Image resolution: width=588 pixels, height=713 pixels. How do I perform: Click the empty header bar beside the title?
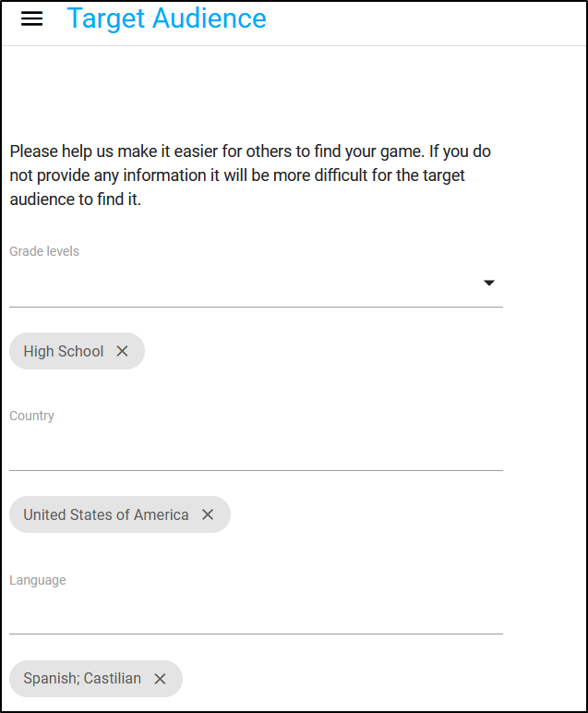[426, 23]
